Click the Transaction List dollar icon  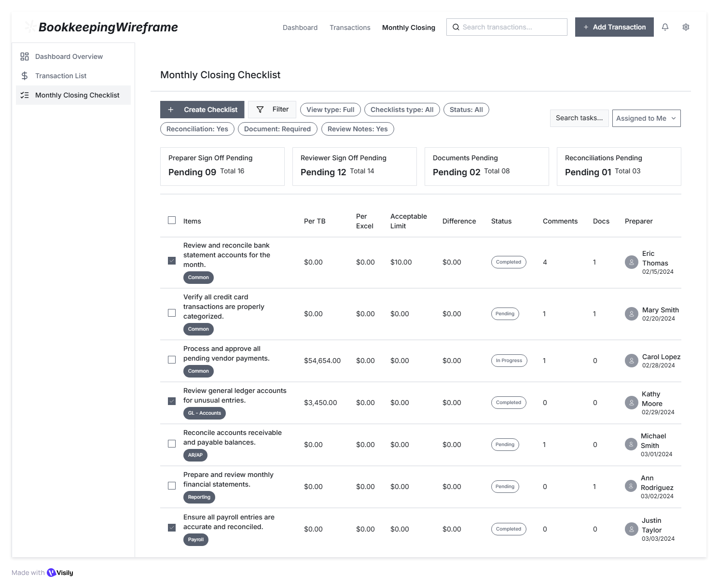pos(25,76)
